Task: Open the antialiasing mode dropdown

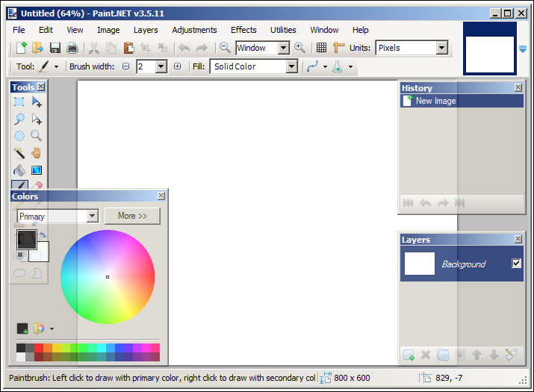Action: 325,66
